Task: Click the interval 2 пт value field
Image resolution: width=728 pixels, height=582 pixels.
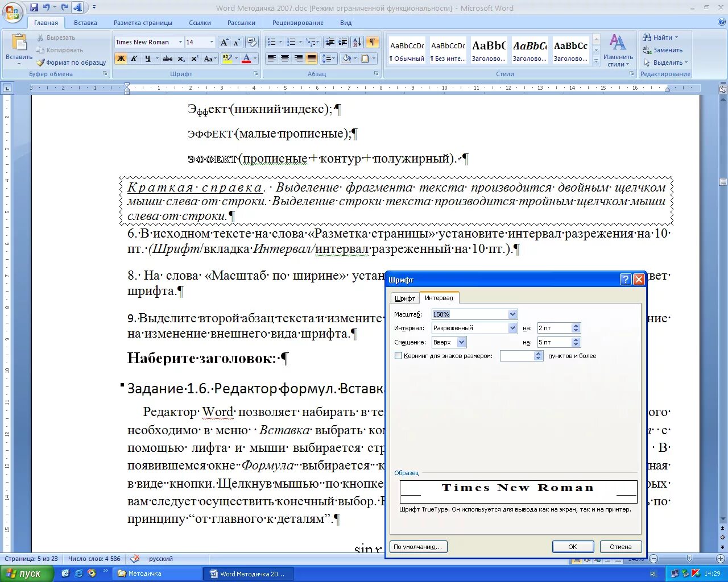Action: point(554,328)
